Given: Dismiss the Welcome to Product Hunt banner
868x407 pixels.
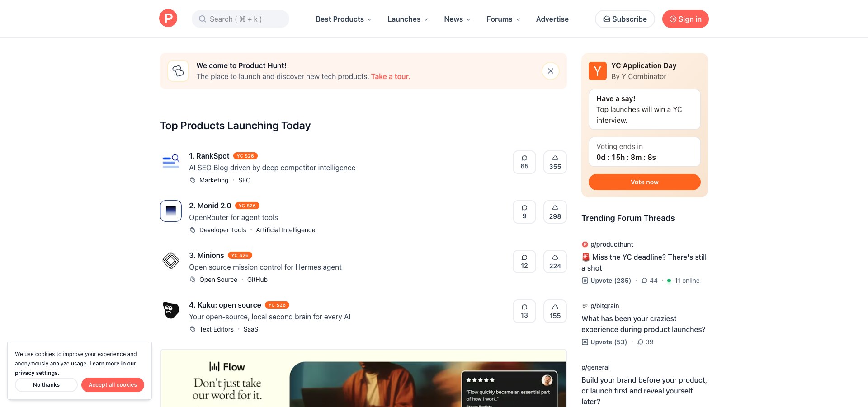Looking at the screenshot, I should (551, 71).
